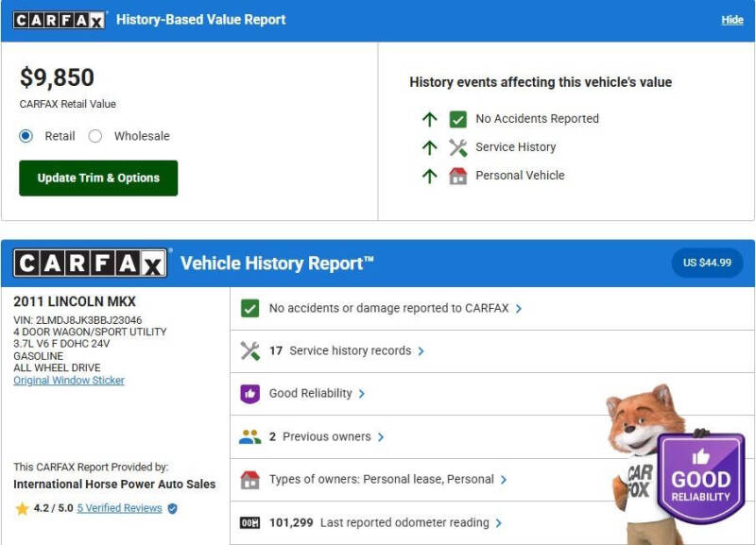The image size is (756, 545).
Task: Expand the 17 Service history records chevron
Action: point(421,351)
